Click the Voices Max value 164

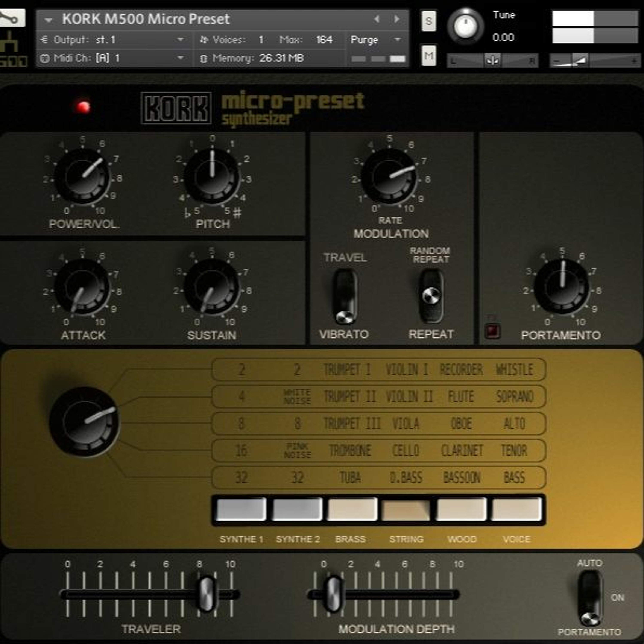(x=324, y=40)
